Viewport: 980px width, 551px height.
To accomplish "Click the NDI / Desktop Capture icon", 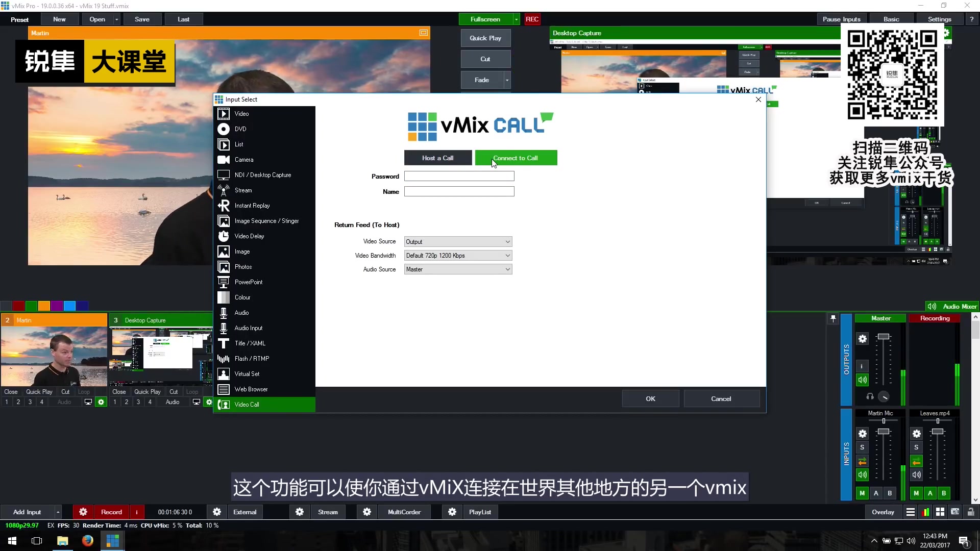I will pos(224,175).
